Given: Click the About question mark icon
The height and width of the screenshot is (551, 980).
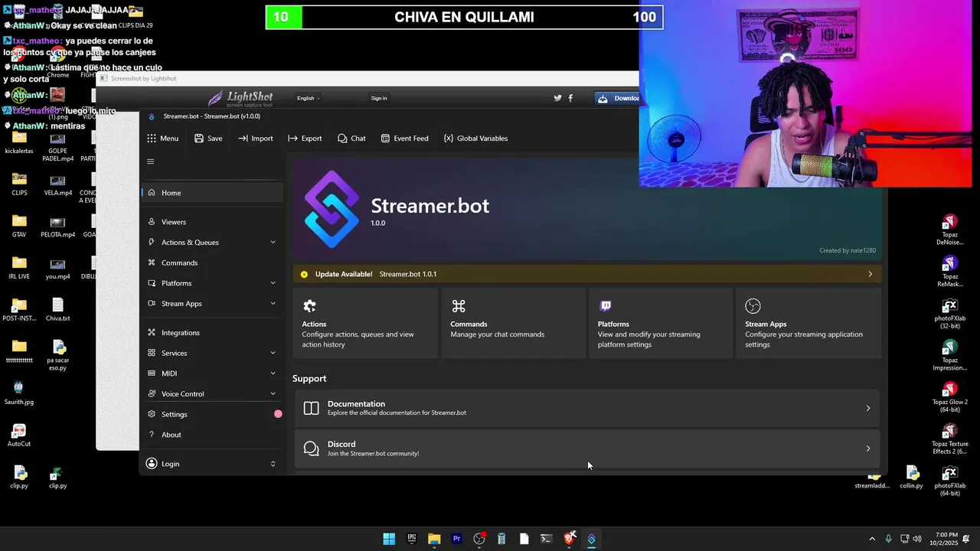Looking at the screenshot, I should pyautogui.click(x=152, y=435).
